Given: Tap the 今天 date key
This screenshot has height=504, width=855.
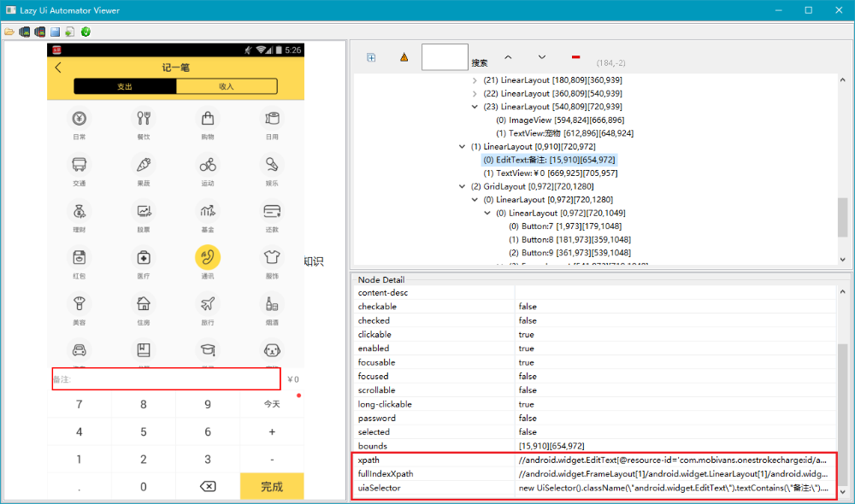Looking at the screenshot, I should (x=272, y=404).
